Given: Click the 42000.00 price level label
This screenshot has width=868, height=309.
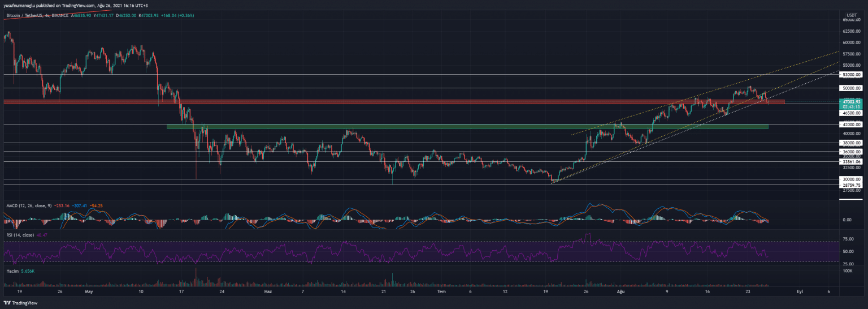Looking at the screenshot, I should click(x=850, y=125).
